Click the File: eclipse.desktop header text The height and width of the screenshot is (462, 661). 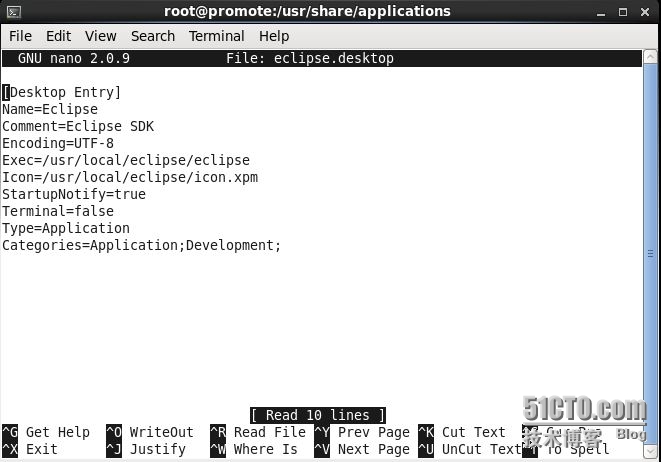pos(310,58)
